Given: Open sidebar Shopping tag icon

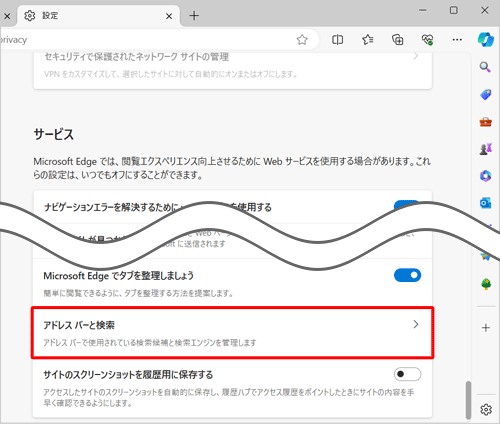Looking at the screenshot, I should point(486,94).
